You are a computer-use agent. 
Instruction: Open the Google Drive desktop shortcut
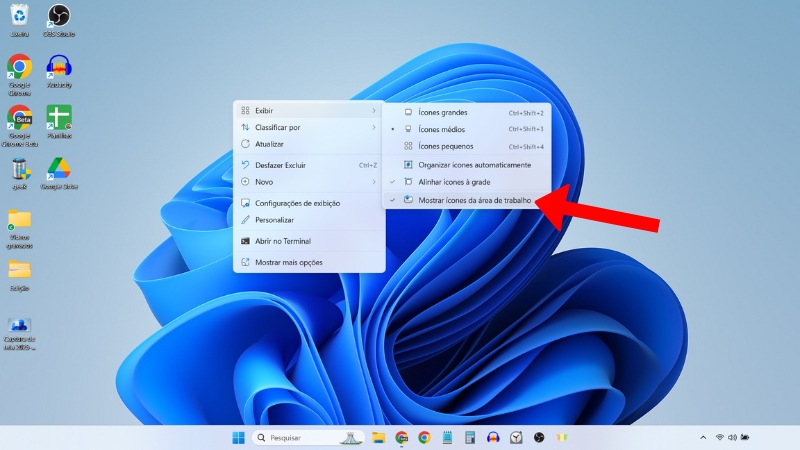pyautogui.click(x=59, y=168)
